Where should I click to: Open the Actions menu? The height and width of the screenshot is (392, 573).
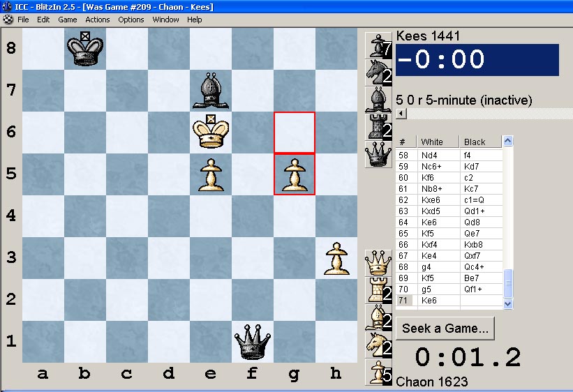98,20
